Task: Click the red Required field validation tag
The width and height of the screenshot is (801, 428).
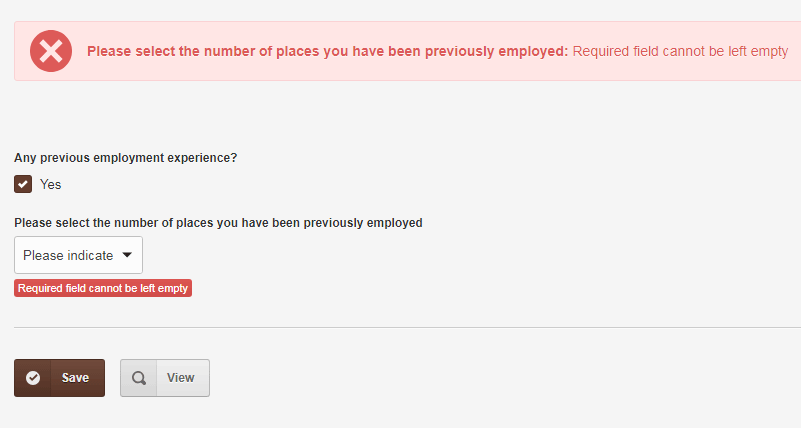Action: click(x=103, y=288)
